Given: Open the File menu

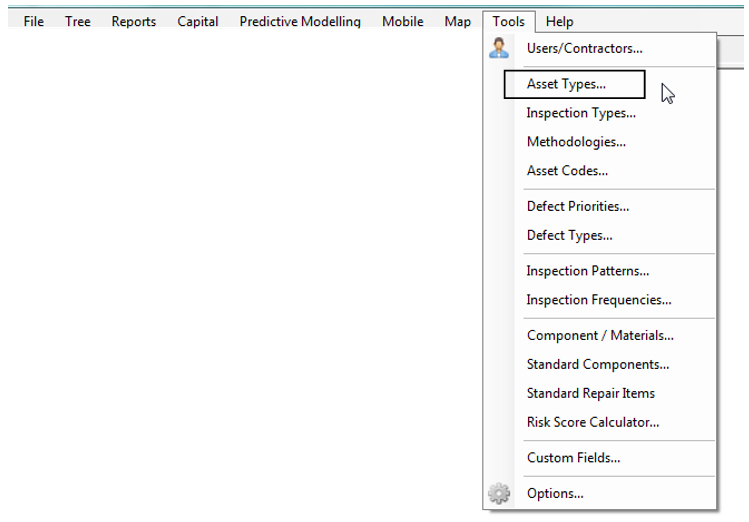Looking at the screenshot, I should 34,21.
